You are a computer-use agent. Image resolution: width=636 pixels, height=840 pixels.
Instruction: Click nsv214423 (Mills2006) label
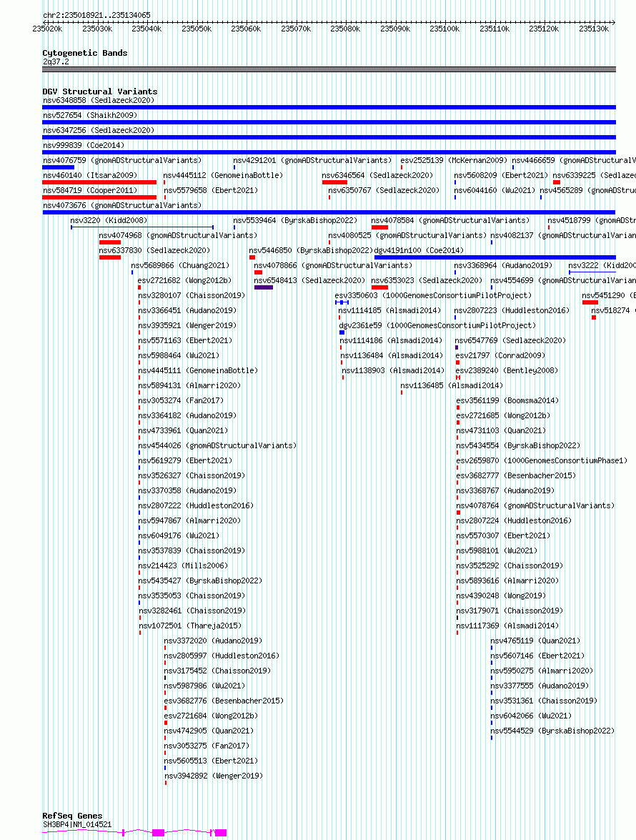pos(183,565)
